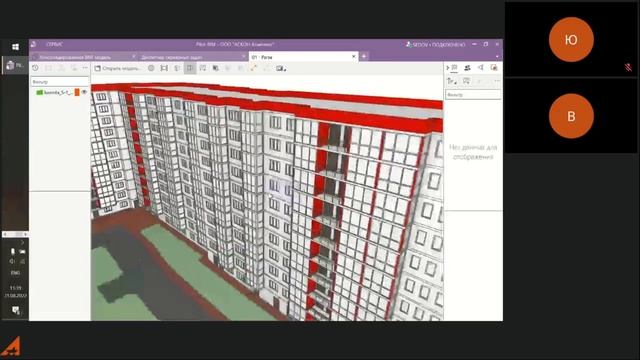Open the СЕРВИС menu in the title bar

pos(54,44)
